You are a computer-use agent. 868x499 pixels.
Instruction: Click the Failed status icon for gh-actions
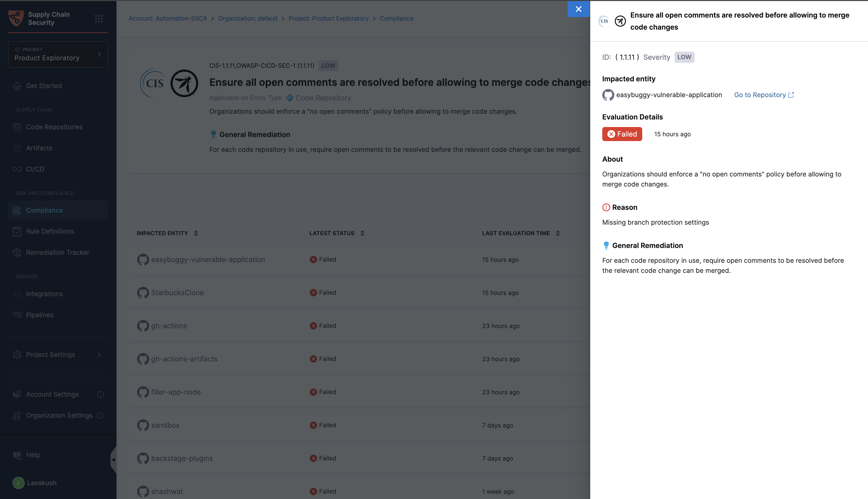pyautogui.click(x=313, y=326)
